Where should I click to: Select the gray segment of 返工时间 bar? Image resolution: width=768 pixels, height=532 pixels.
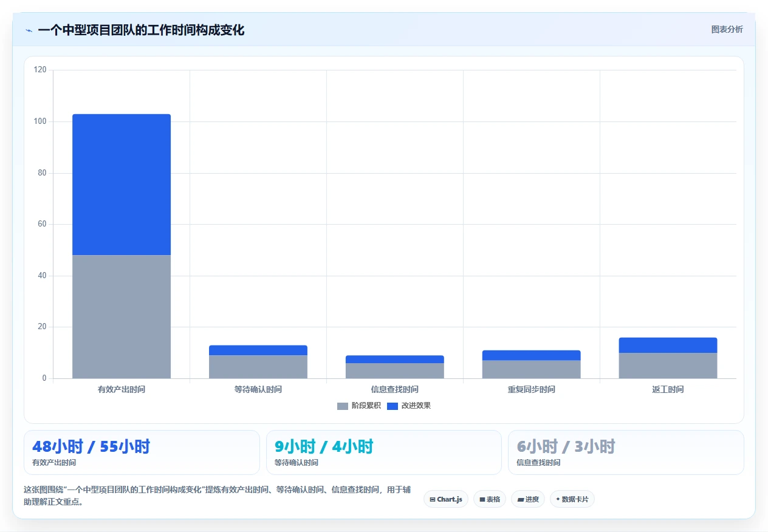click(668, 366)
